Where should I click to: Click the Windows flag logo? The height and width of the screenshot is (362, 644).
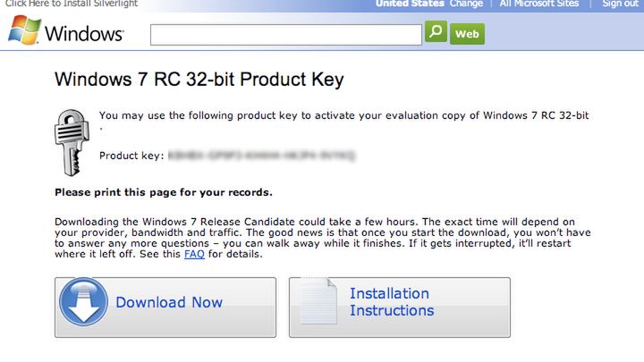[24, 31]
